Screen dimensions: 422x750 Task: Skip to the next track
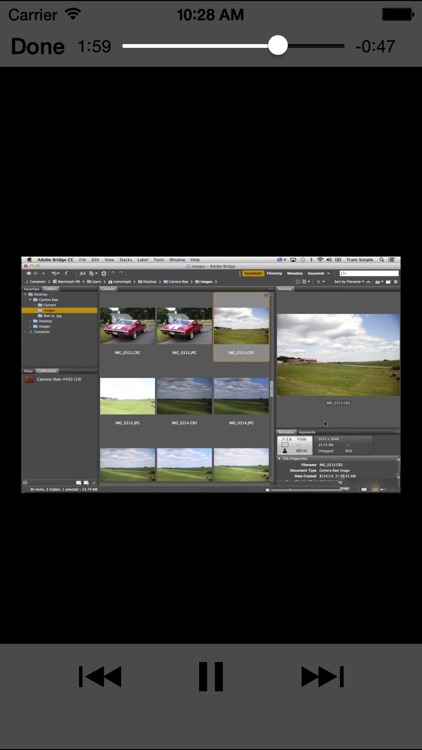click(322, 676)
